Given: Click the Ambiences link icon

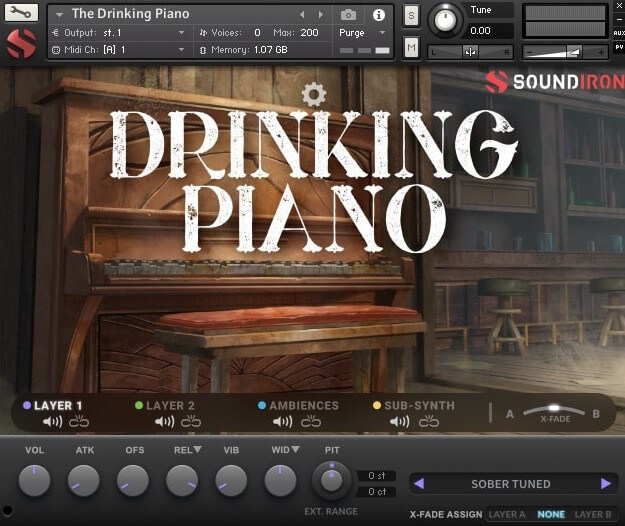Looking at the screenshot, I should pos(311,421).
